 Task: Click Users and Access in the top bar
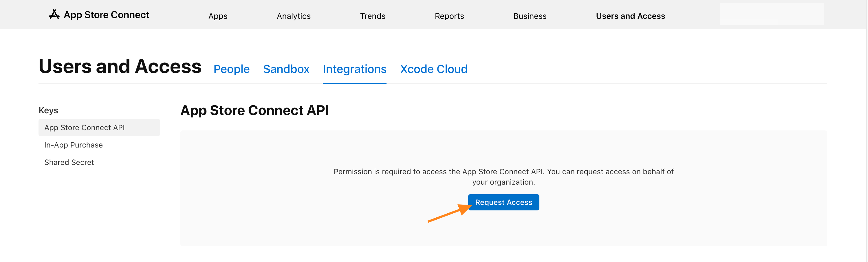pos(630,16)
